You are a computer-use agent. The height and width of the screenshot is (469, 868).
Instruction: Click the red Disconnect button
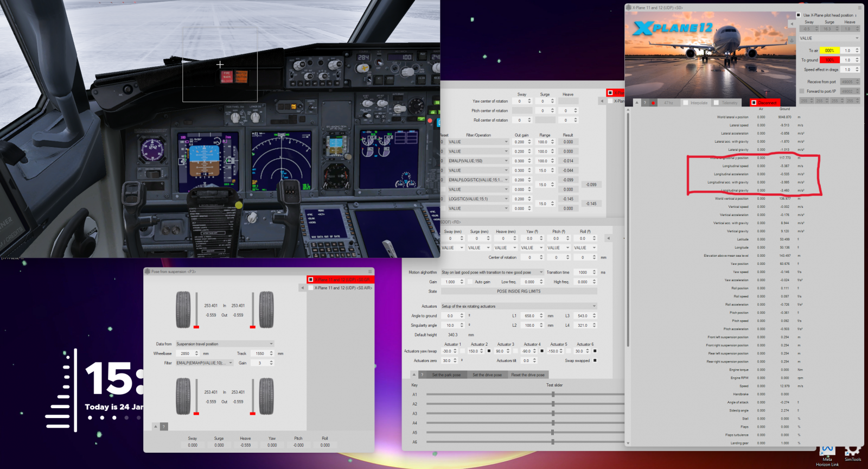[764, 103]
